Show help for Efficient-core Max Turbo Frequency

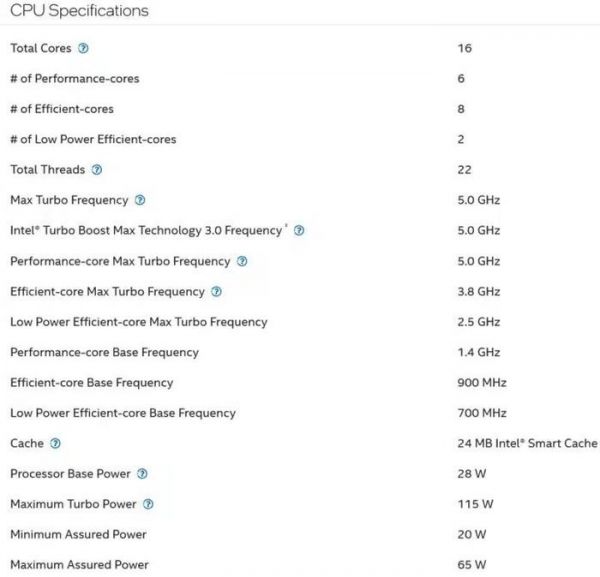point(216,292)
